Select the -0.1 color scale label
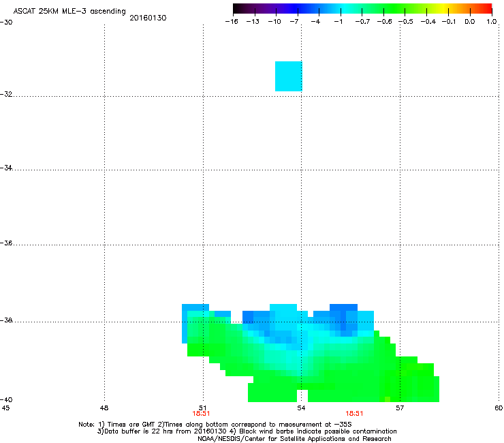 449,22
